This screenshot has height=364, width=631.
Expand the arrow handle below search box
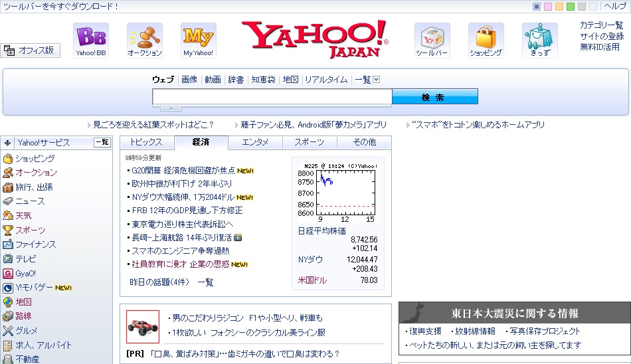171,109
